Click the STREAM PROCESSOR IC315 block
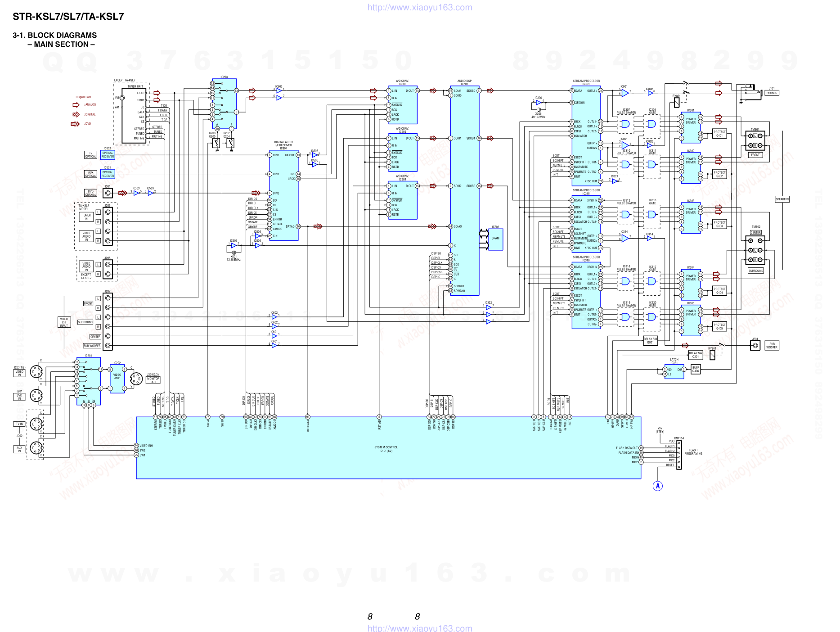The height and width of the screenshot is (632, 840). pos(586,224)
